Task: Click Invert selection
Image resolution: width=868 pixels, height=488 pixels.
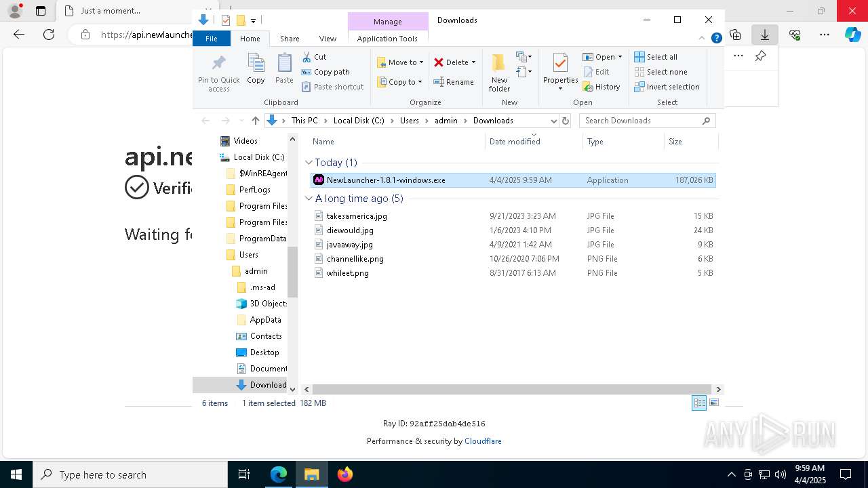Action: [x=667, y=87]
